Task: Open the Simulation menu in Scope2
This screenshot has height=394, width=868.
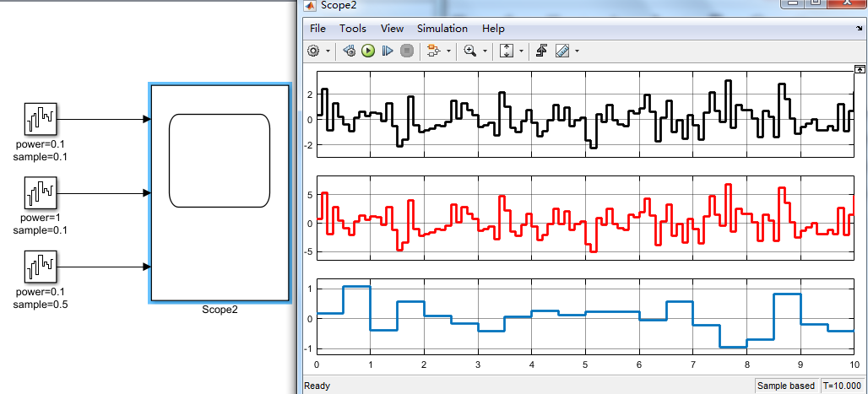Action: tap(442, 28)
